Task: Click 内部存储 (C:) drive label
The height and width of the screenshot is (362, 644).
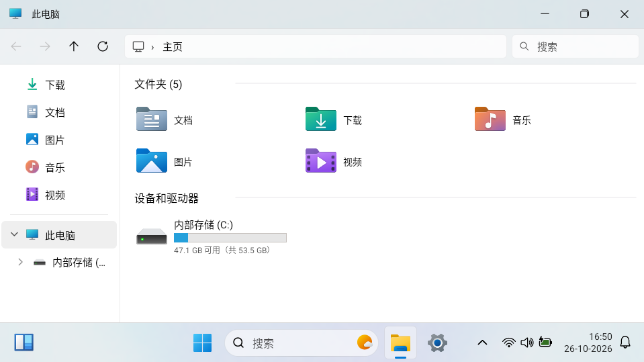Action: click(x=203, y=225)
